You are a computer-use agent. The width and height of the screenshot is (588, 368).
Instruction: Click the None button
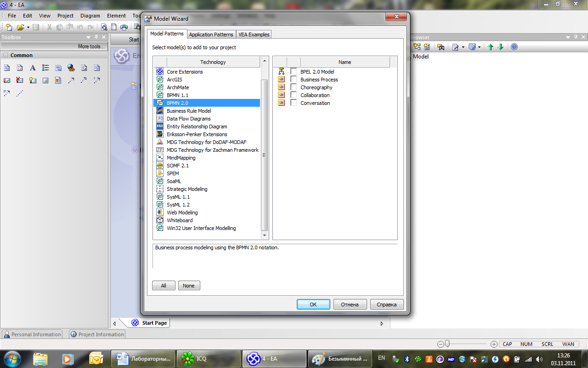[x=189, y=286]
